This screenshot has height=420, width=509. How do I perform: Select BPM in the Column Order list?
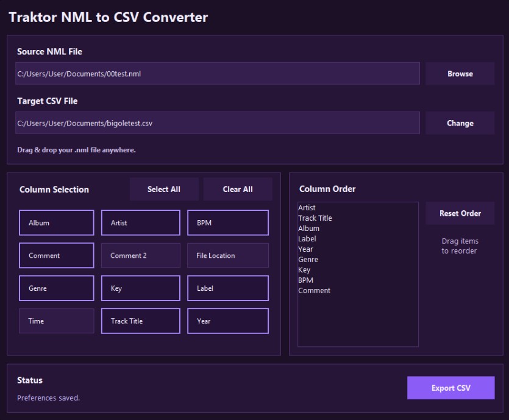358,280
